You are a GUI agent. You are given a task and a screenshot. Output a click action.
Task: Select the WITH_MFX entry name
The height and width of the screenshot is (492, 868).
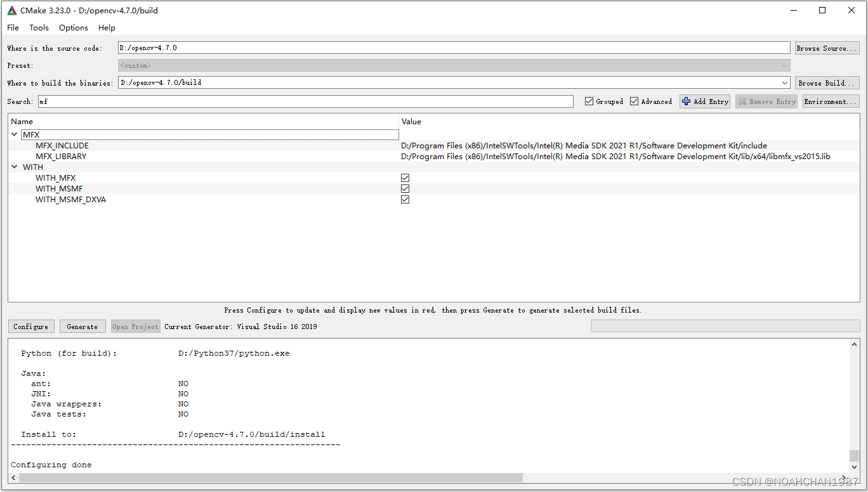[55, 178]
